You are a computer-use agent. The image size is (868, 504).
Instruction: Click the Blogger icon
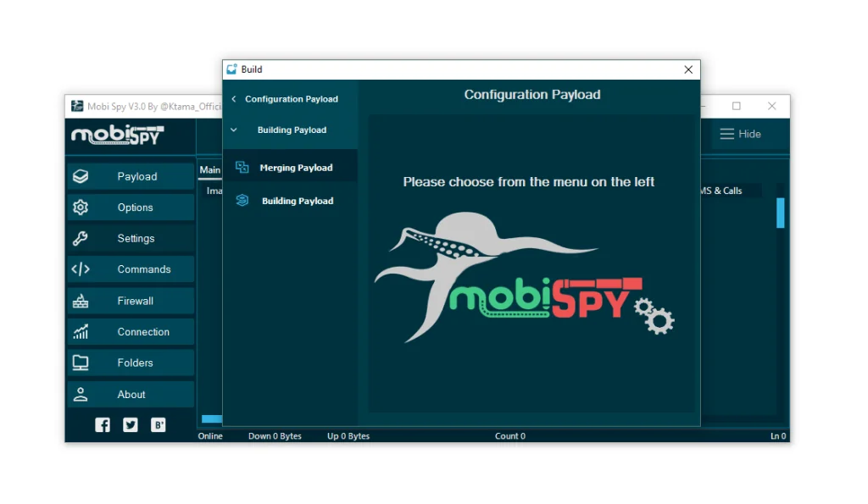pyautogui.click(x=159, y=424)
